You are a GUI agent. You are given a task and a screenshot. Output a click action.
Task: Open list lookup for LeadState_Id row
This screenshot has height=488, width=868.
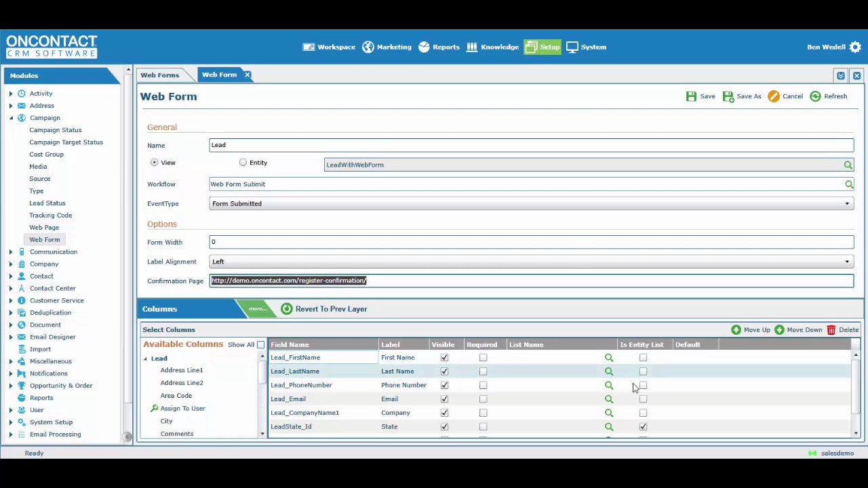[x=609, y=427]
